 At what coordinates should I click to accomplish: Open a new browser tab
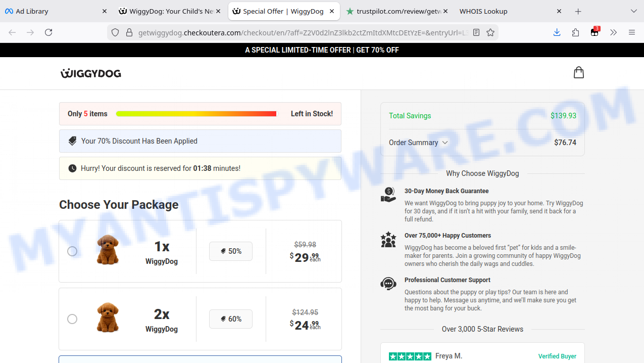click(578, 11)
